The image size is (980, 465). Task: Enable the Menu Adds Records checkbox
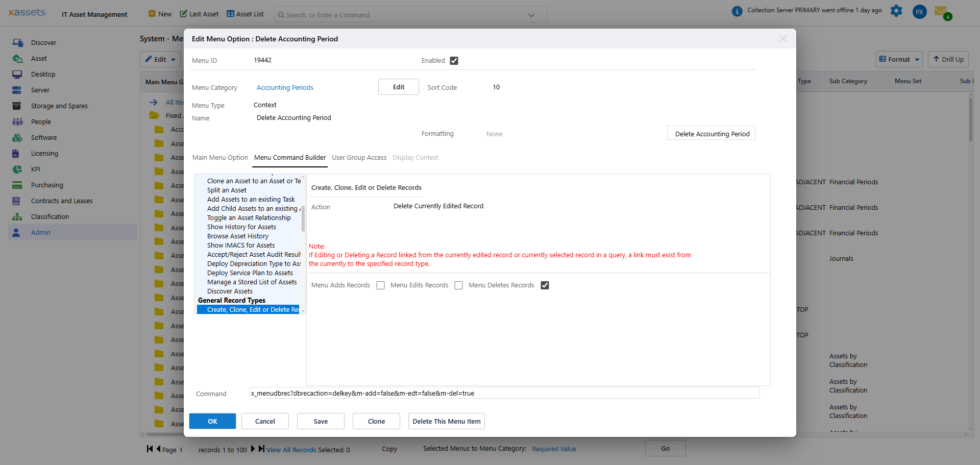[380, 285]
